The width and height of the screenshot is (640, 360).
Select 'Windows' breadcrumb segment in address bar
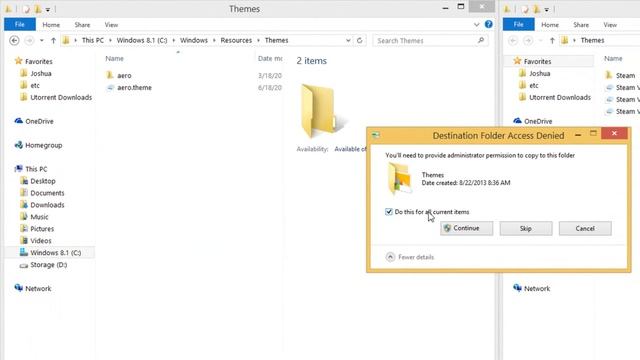pos(194,40)
